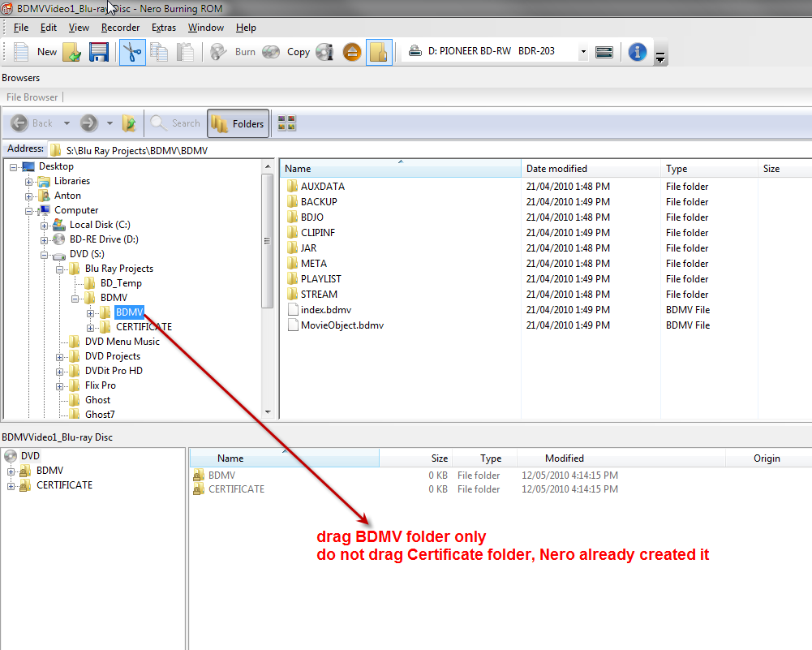This screenshot has height=650, width=812.
Task: Select the DVD Menu Music folder
Action: pos(122,342)
